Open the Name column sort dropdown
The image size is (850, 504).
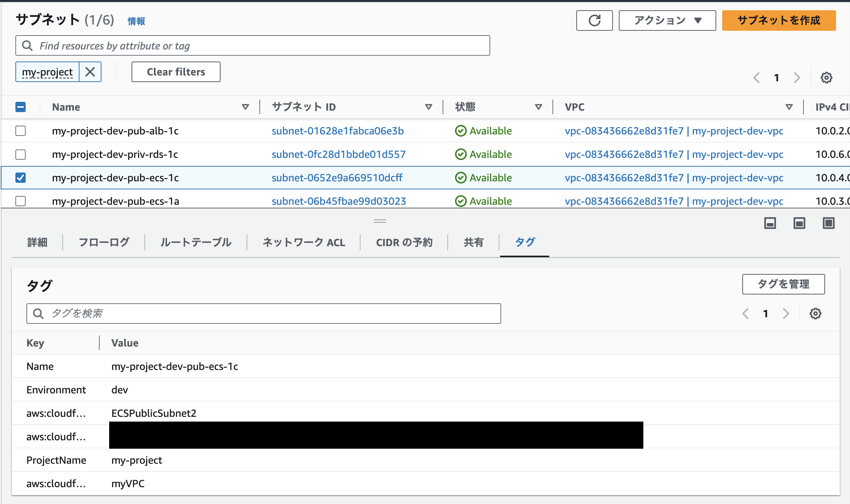pos(245,107)
